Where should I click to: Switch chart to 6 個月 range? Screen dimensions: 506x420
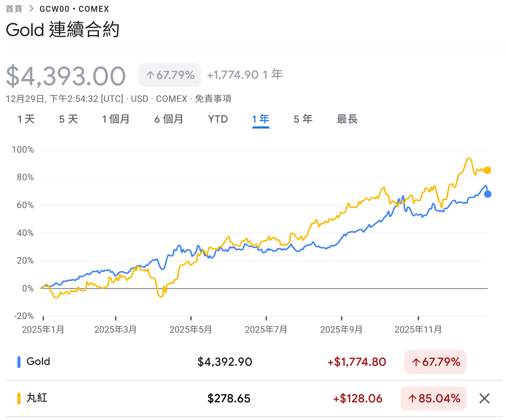tap(169, 119)
